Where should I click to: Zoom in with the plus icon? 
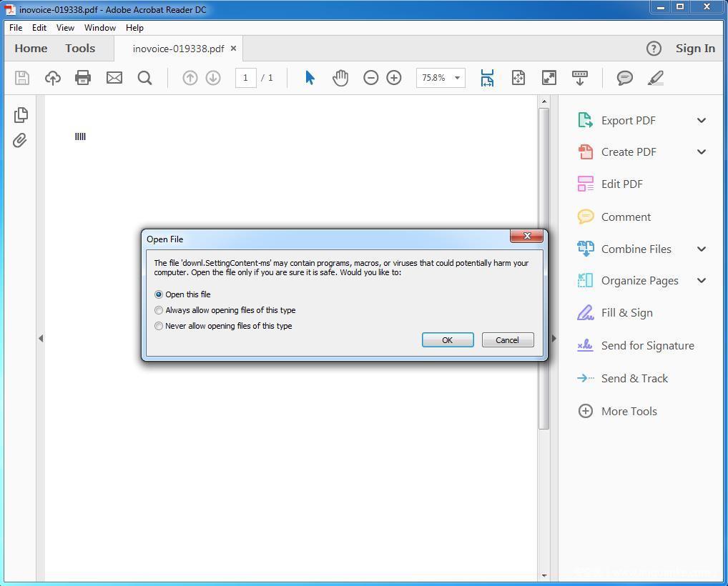tap(394, 77)
